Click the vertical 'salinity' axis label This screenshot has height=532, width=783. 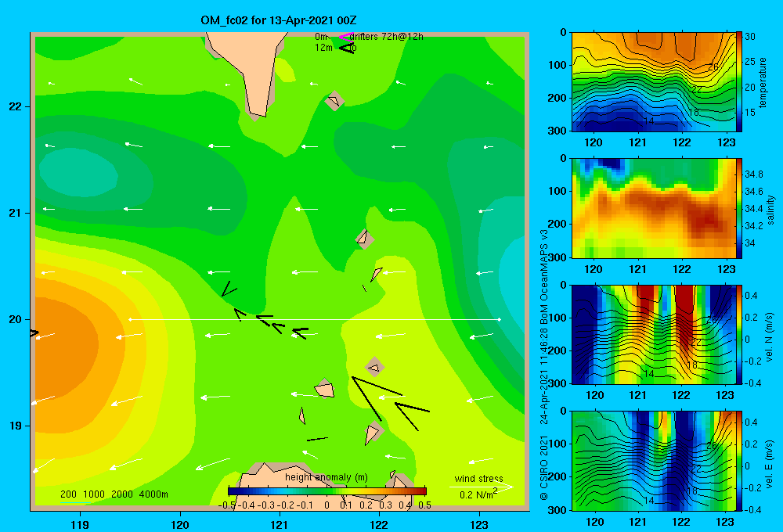770,210
